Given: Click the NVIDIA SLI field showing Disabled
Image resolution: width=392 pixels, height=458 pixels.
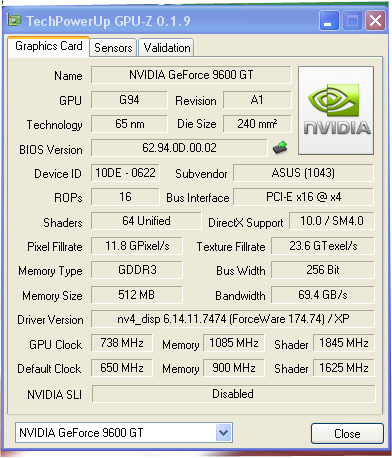Looking at the screenshot, I should coord(233,394).
